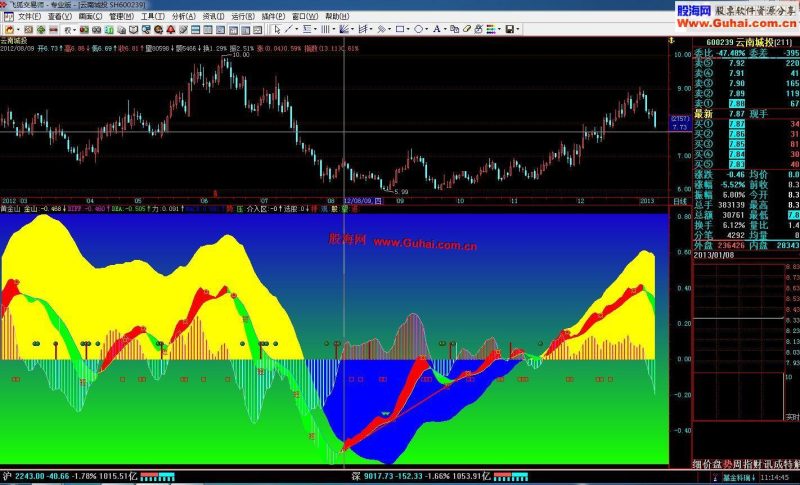Open the 势 tab in right panel

pyautogui.click(x=728, y=464)
